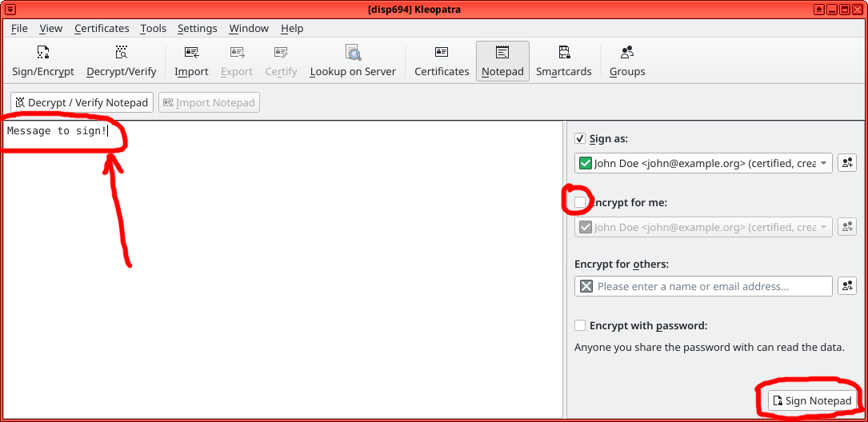Enable Encrypt for me checkbox
Viewport: 868px width, 422px height.
580,202
